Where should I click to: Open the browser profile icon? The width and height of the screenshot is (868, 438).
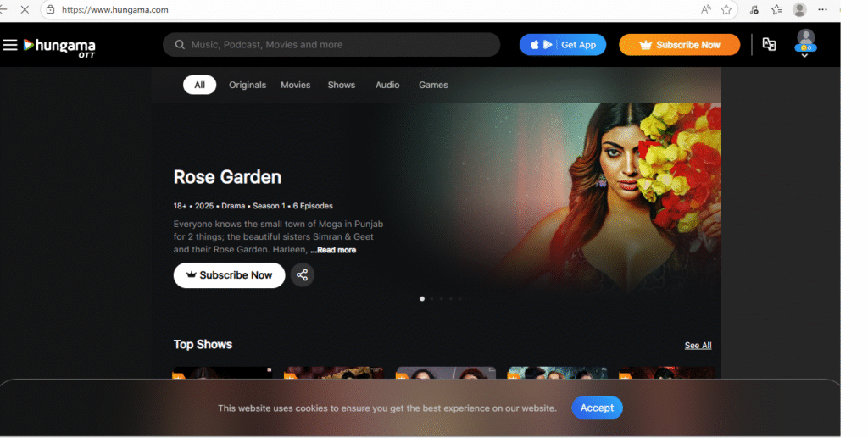[799, 9]
